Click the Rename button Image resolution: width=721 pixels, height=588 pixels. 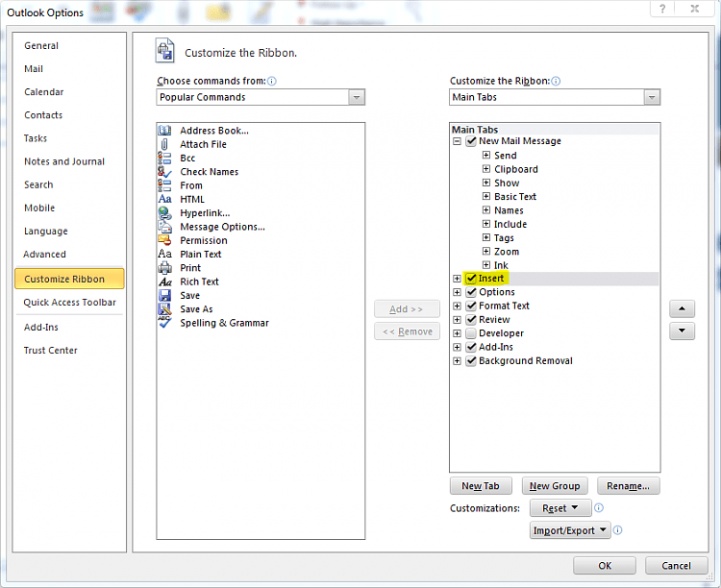(628, 486)
